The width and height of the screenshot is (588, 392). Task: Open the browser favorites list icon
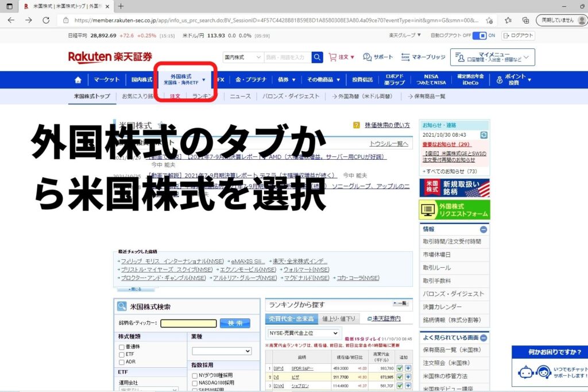(x=508, y=20)
